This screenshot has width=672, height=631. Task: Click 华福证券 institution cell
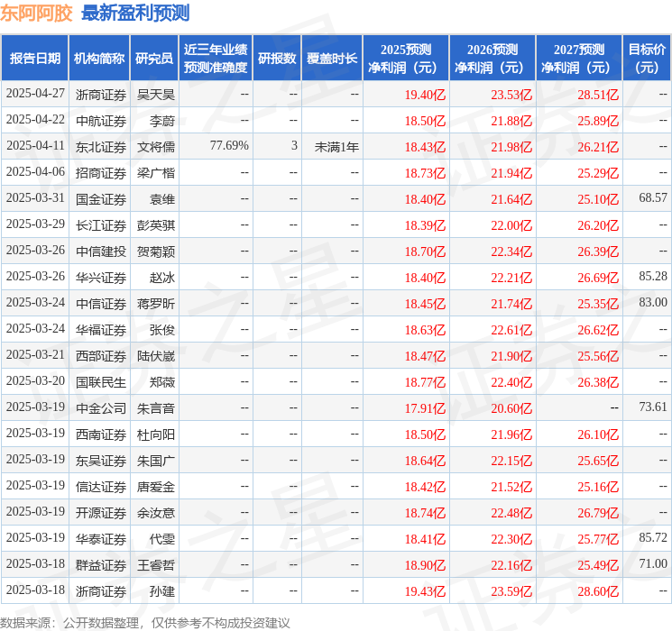click(x=101, y=330)
